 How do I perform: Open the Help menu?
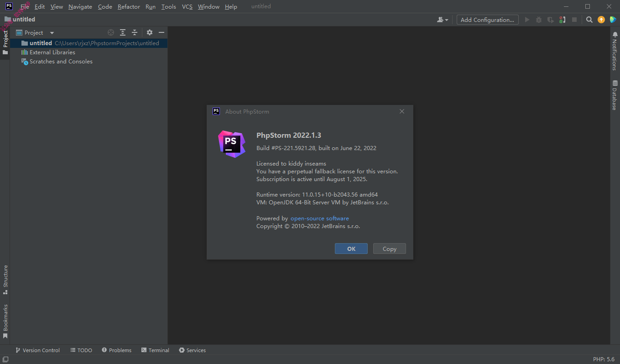[x=231, y=7]
